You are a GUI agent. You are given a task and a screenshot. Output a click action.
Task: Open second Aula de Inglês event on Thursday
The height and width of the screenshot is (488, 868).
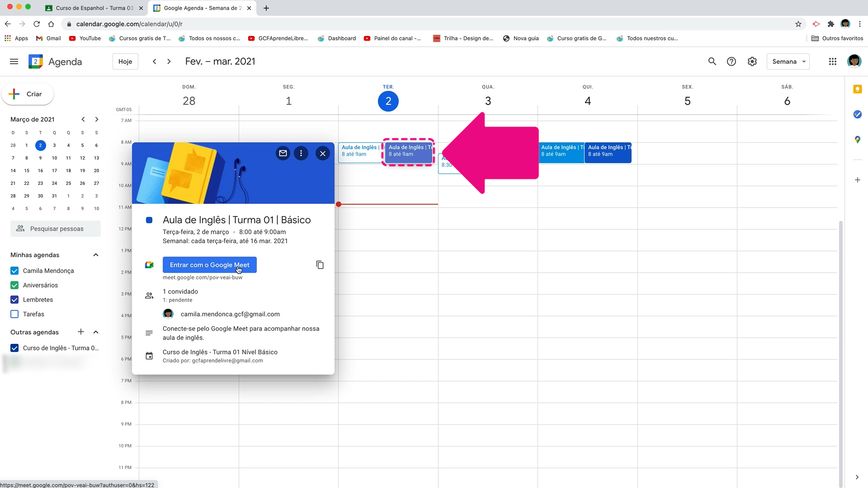tap(608, 153)
